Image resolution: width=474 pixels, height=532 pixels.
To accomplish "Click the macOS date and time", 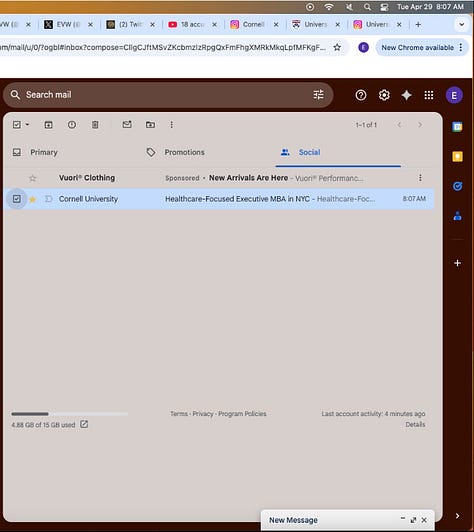I will [x=430, y=7].
